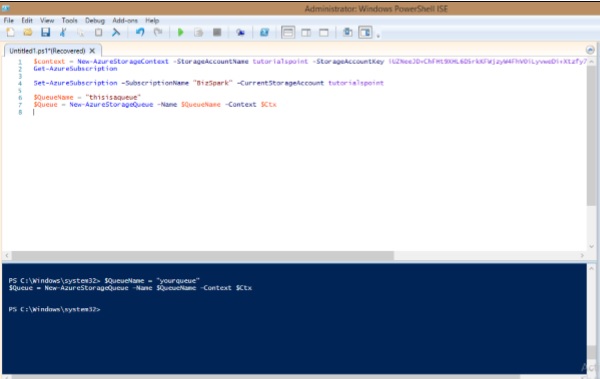Start new remote PowerShell tab icon
The height and width of the screenshot is (379, 600).
coord(240,33)
